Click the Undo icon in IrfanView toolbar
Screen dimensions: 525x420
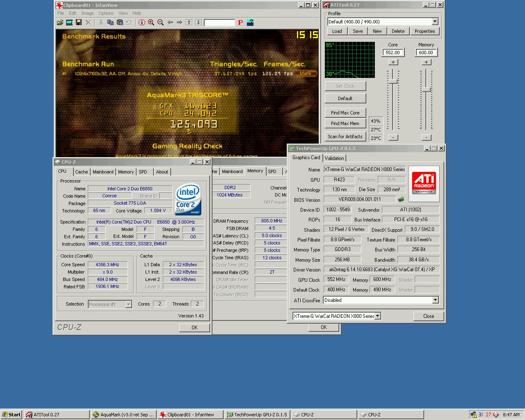coord(129,23)
